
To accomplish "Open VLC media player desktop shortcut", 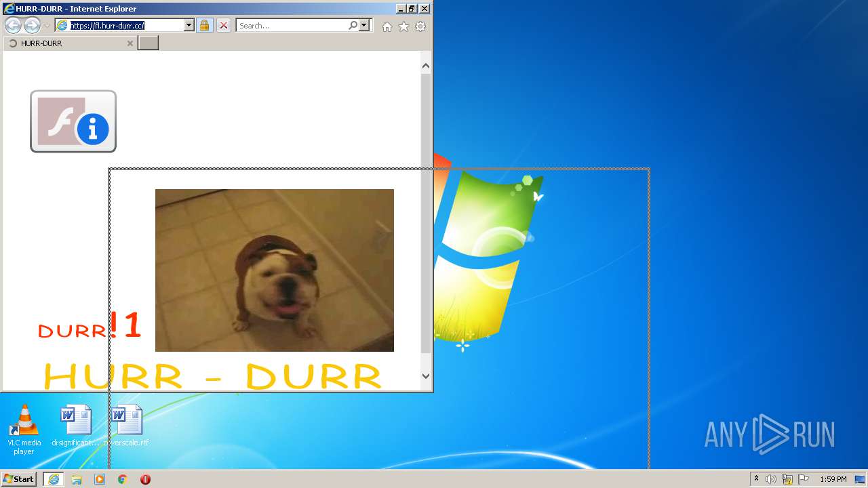I will [24, 429].
